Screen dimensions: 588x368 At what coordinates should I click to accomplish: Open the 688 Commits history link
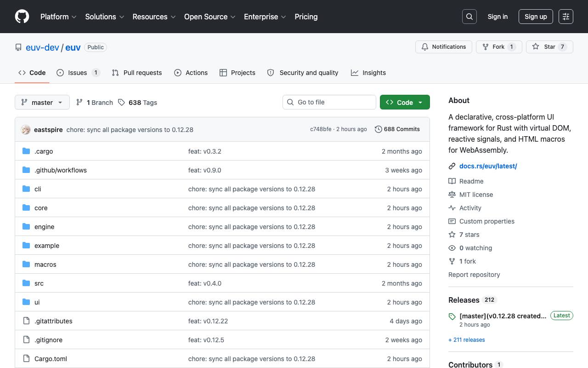(398, 129)
